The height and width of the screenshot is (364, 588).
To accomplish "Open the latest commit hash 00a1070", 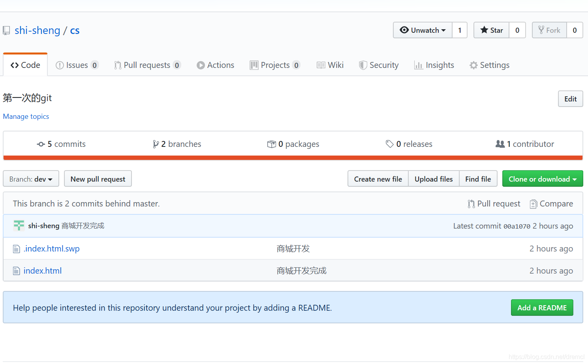I will click(517, 226).
